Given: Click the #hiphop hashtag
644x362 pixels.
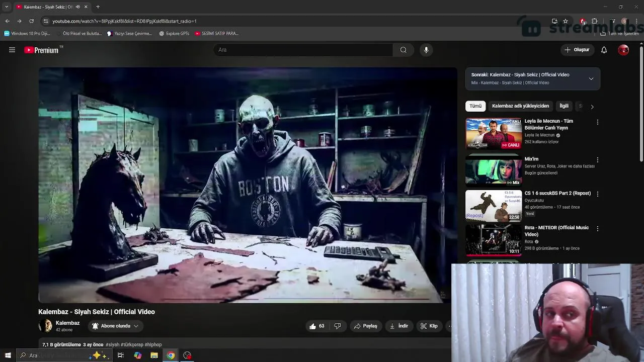Looking at the screenshot, I should pos(153,344).
